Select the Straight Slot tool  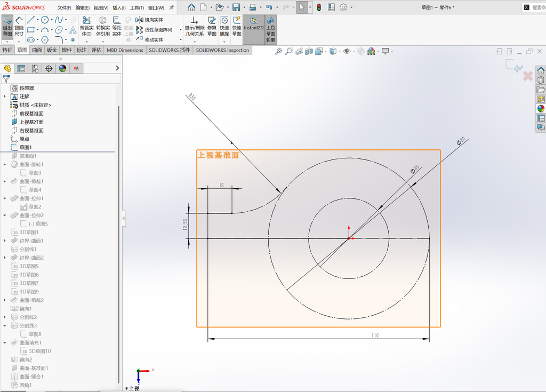30,39
